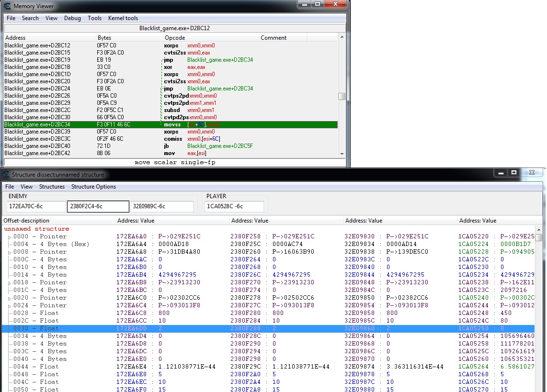The height and width of the screenshot is (392, 547).
Task: Open the Structure Options menu
Action: [93, 186]
